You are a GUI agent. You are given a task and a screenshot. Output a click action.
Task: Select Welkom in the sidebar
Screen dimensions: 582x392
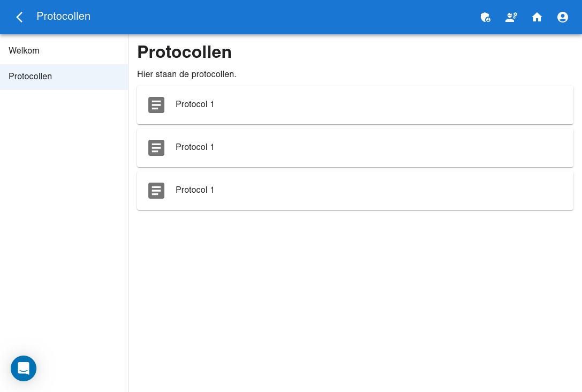click(x=24, y=51)
